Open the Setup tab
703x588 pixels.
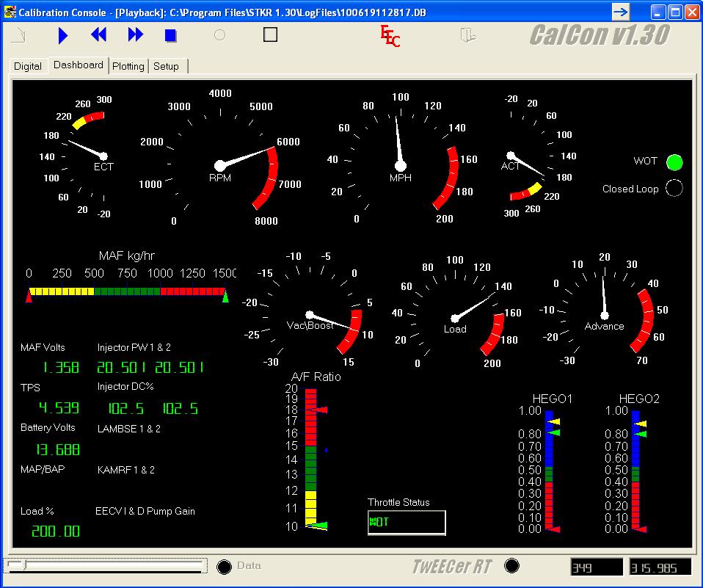point(167,66)
